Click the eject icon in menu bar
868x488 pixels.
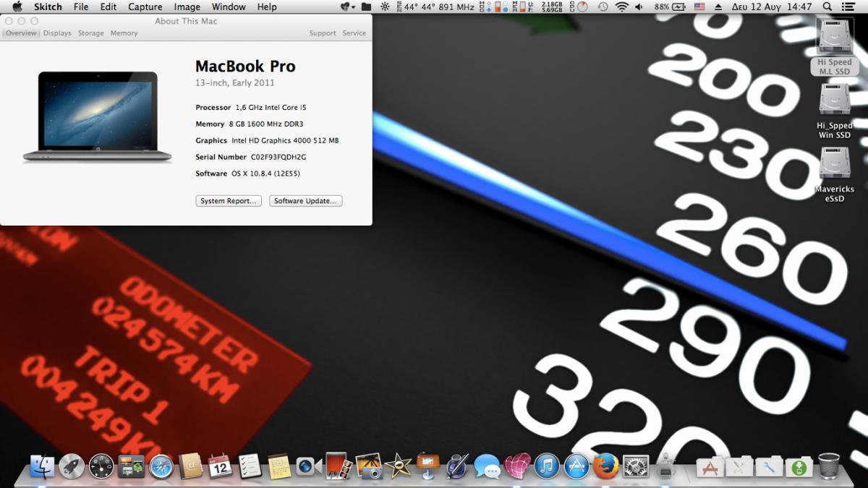pyautogui.click(x=718, y=7)
